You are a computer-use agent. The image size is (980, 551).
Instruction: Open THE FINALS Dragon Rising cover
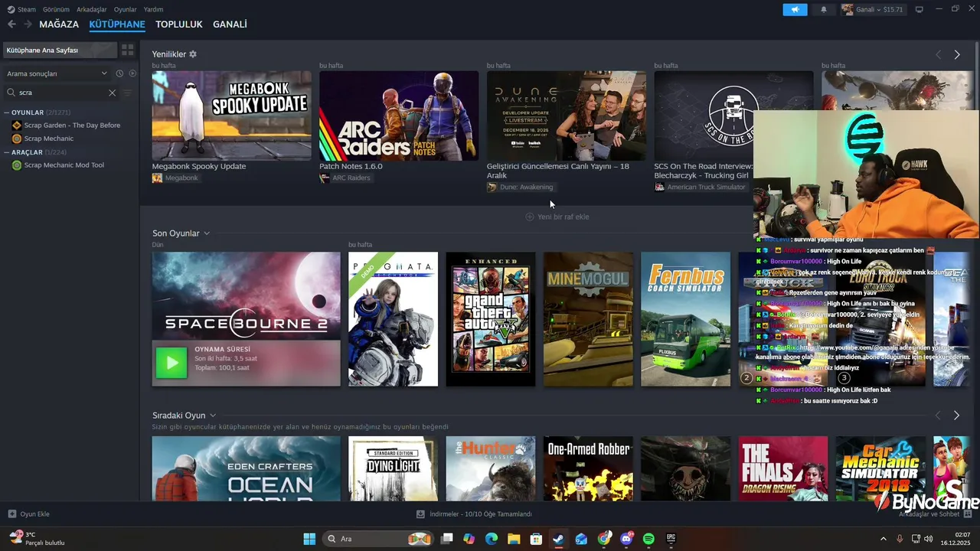[783, 468]
